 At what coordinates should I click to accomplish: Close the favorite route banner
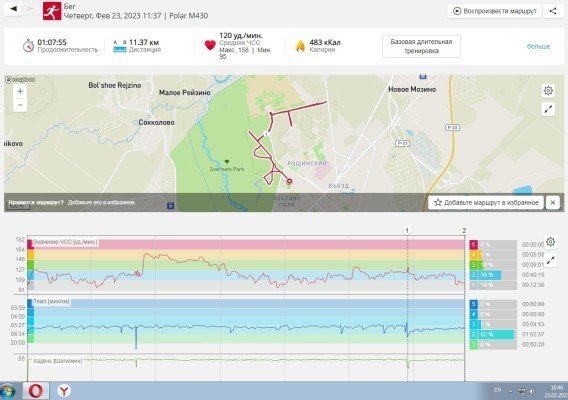click(x=552, y=203)
